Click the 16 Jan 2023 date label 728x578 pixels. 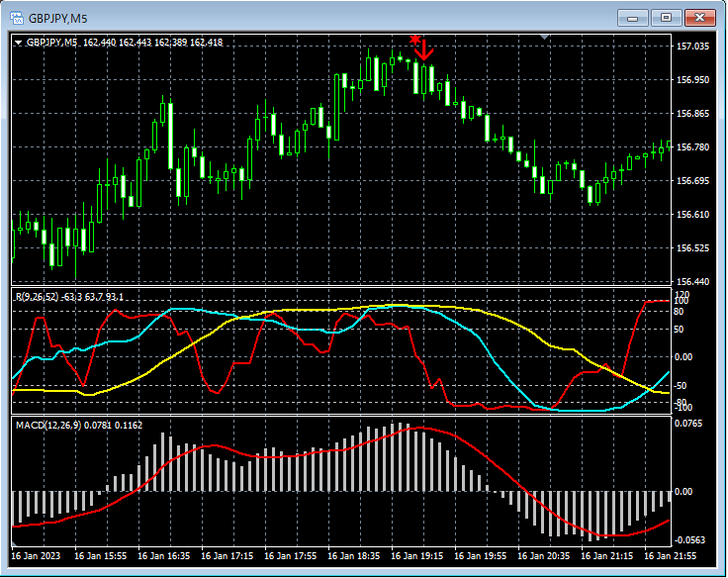point(37,557)
